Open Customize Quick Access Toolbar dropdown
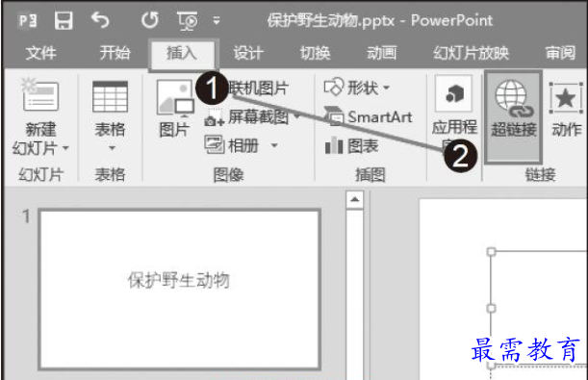This screenshot has height=380, width=588. [217, 20]
